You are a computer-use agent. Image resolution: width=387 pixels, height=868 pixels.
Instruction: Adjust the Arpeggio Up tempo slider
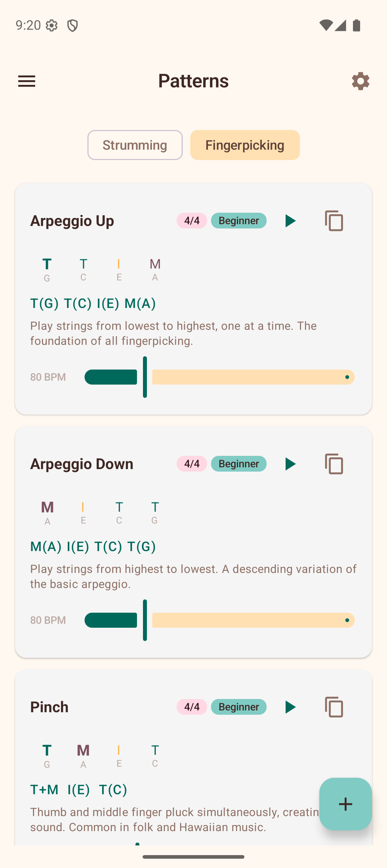pyautogui.click(x=145, y=377)
